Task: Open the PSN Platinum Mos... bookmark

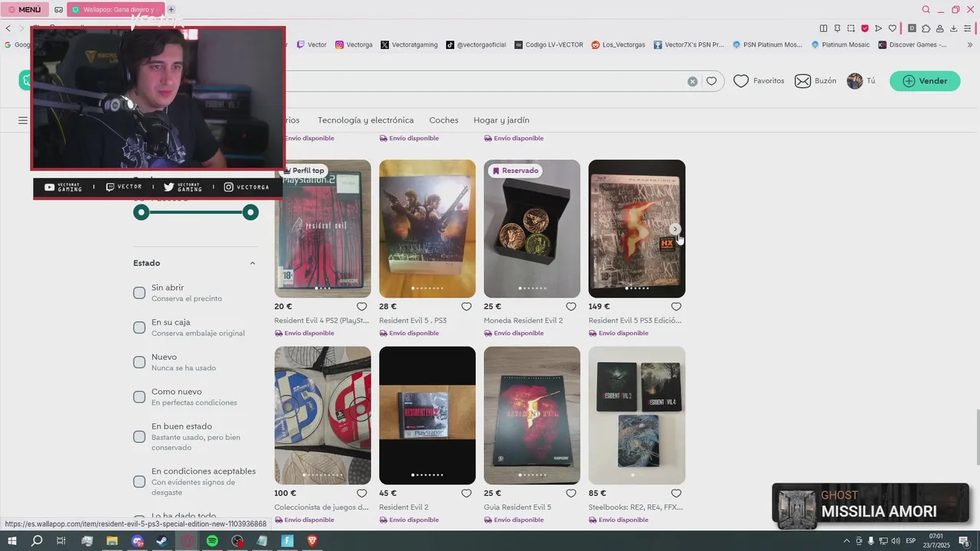Action: [768, 45]
